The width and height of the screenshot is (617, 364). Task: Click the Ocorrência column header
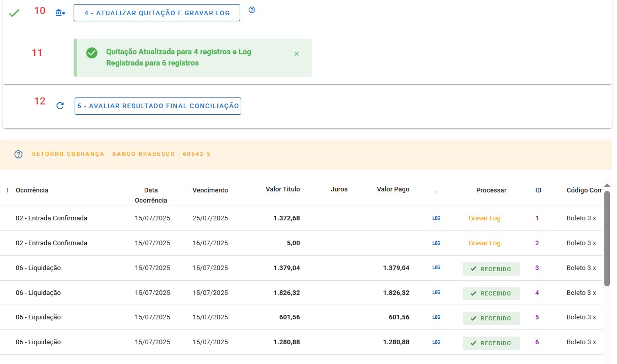click(x=32, y=190)
